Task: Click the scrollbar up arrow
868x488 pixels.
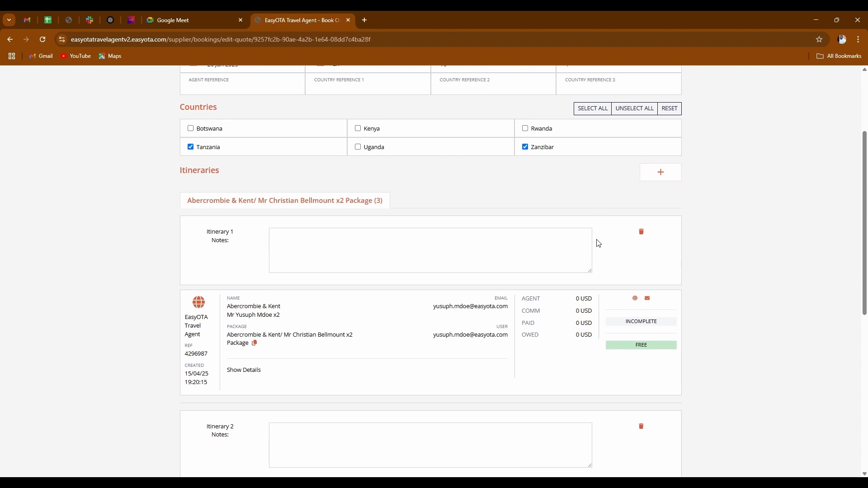Action: coord(864,70)
